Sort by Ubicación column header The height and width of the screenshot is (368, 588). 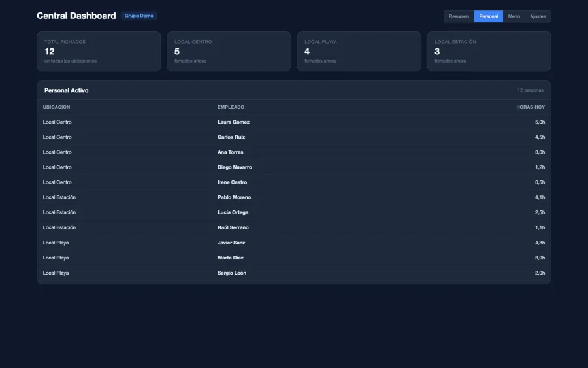tap(56, 107)
